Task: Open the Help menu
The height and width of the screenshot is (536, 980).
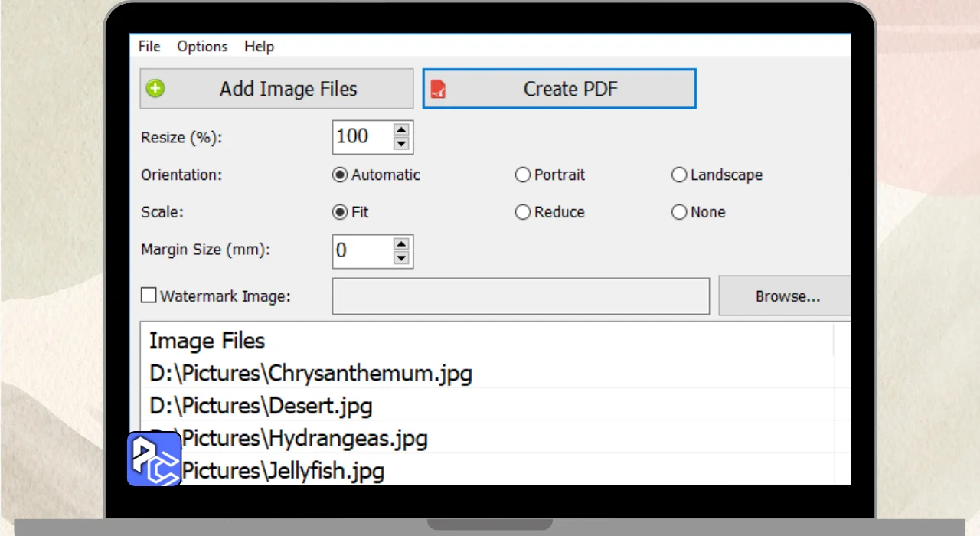Action: [x=259, y=47]
